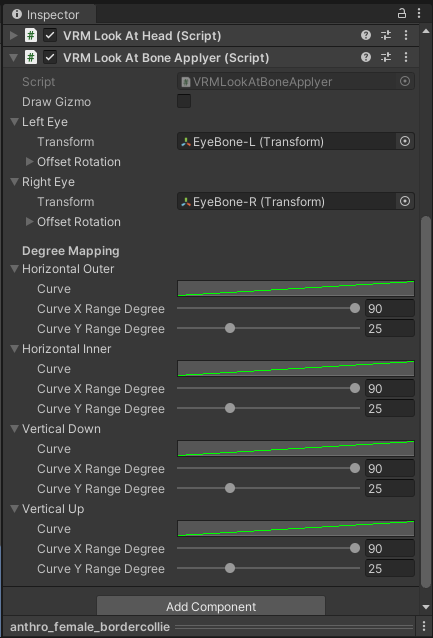
Task: Click the Add Component button
Action: tap(211, 606)
